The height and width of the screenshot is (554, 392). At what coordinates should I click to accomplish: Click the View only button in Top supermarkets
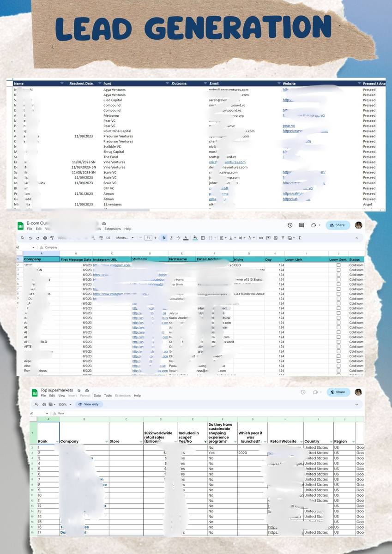[x=89, y=404]
